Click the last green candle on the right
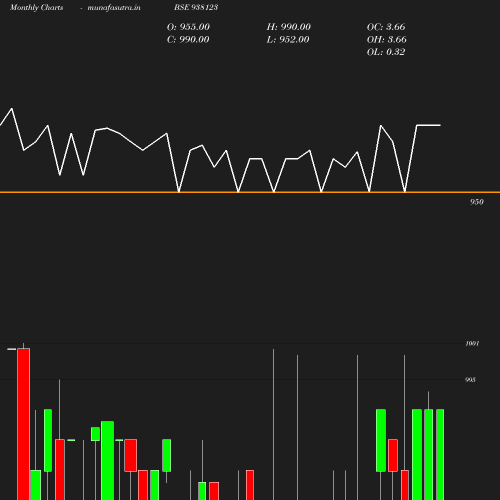 point(440,454)
